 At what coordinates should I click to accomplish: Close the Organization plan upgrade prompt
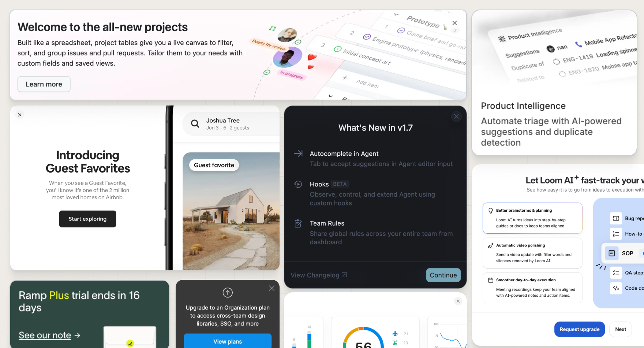point(272,288)
